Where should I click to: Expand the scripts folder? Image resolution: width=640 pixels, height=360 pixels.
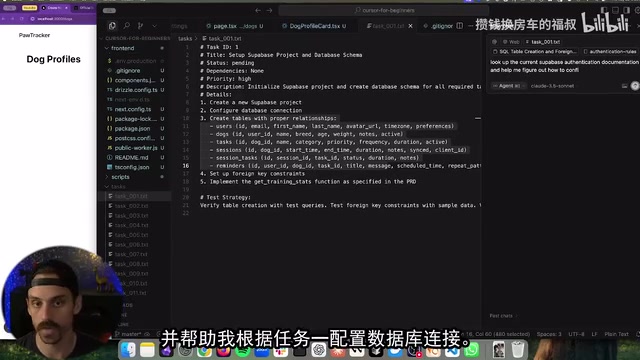pos(120,177)
